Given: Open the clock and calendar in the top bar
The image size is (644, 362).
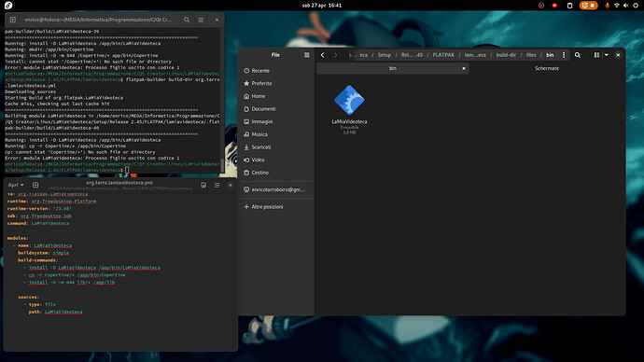Looking at the screenshot, I should (x=322, y=6).
